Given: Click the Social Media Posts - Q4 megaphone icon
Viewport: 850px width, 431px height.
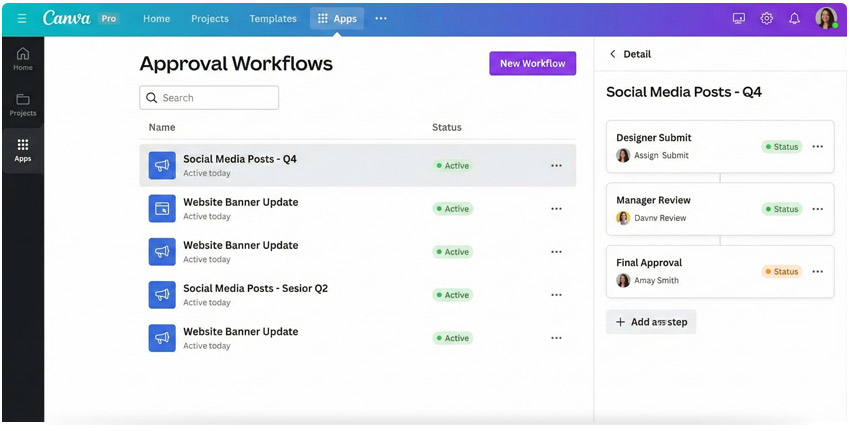Looking at the screenshot, I should click(x=162, y=165).
